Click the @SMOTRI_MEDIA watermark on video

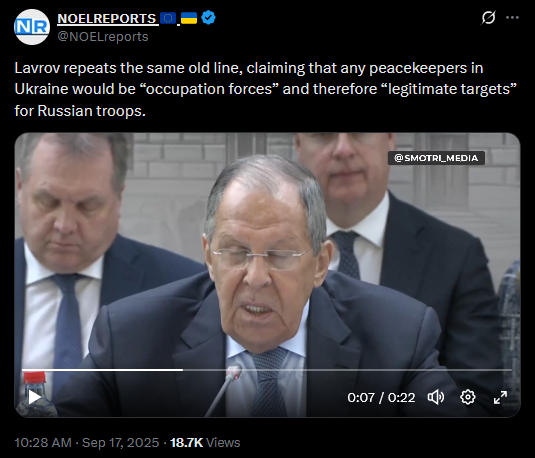click(436, 158)
